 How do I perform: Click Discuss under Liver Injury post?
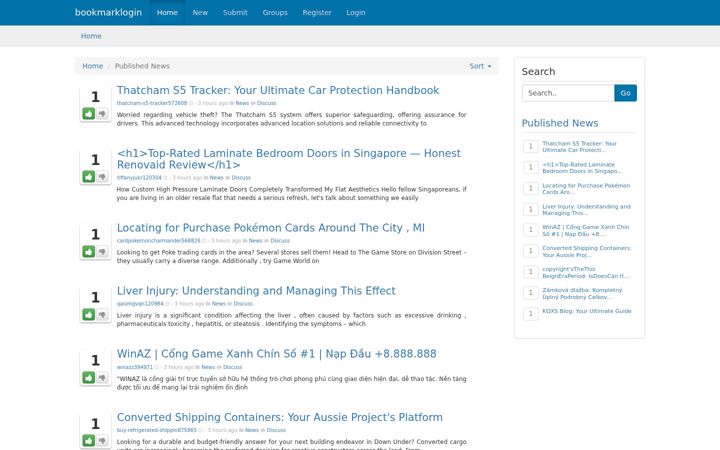pyautogui.click(x=243, y=304)
